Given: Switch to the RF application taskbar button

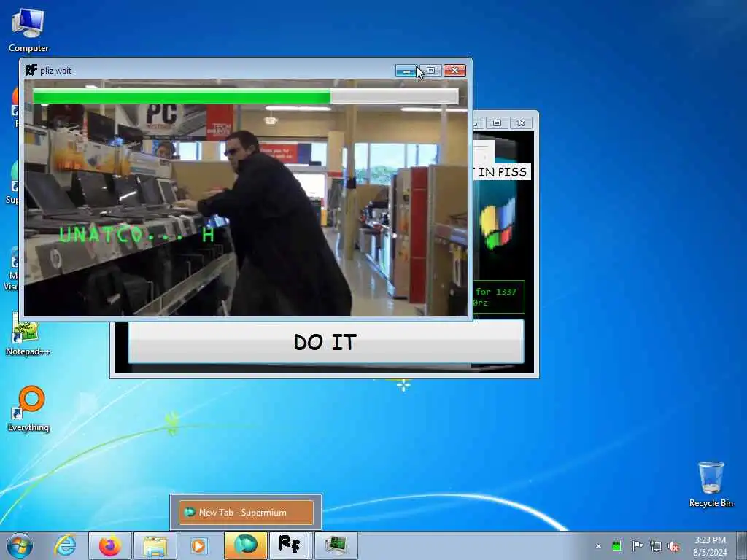Looking at the screenshot, I should tap(290, 545).
